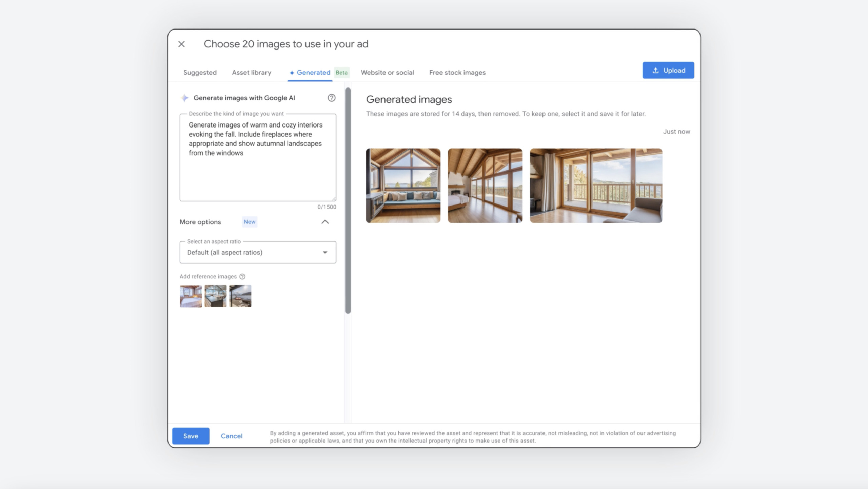Cancel the image selection
Viewport: 868px width, 489px height.
click(232, 436)
